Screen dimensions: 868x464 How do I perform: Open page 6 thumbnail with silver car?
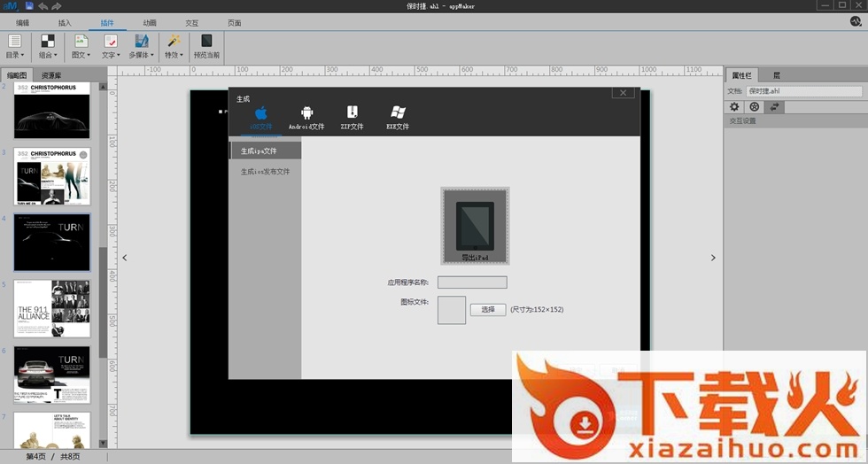[52, 375]
